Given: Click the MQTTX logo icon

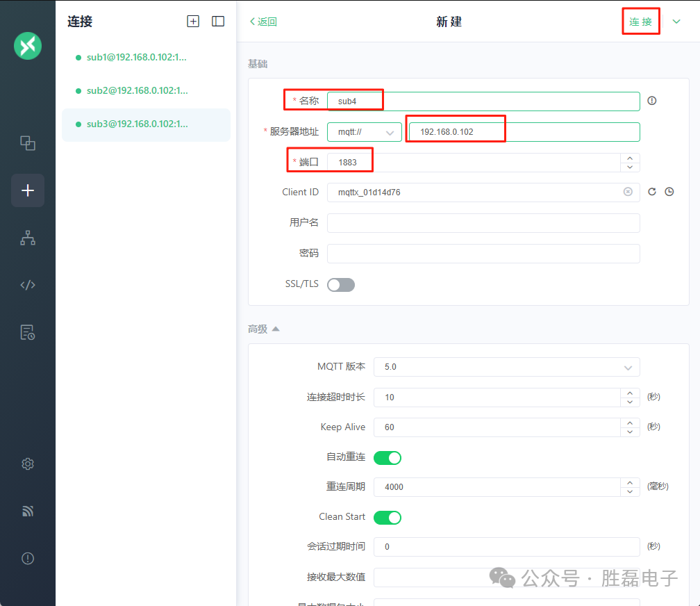Looking at the screenshot, I should [28, 46].
